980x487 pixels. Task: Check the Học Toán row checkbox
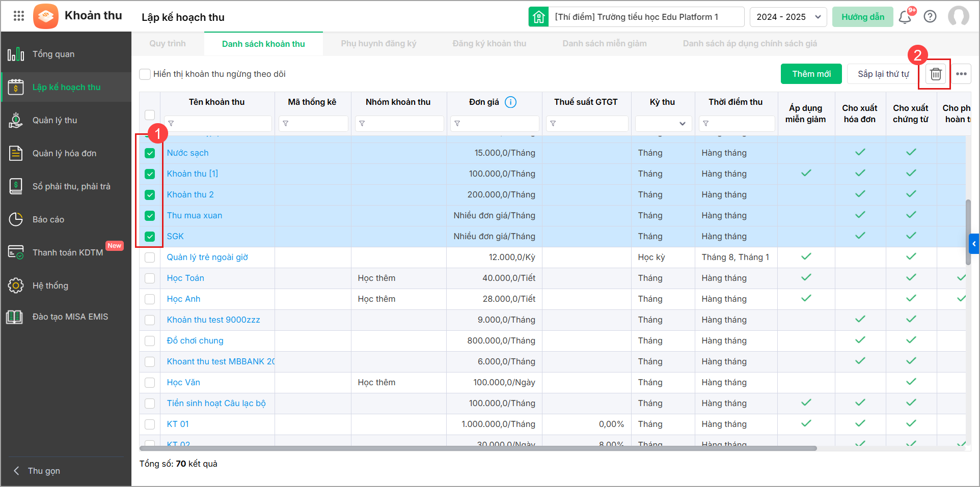150,278
